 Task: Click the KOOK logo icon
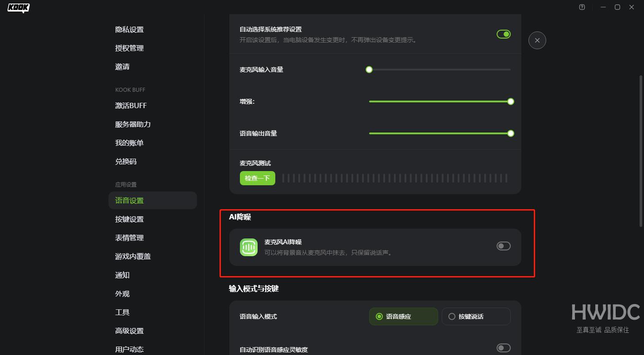[x=19, y=8]
